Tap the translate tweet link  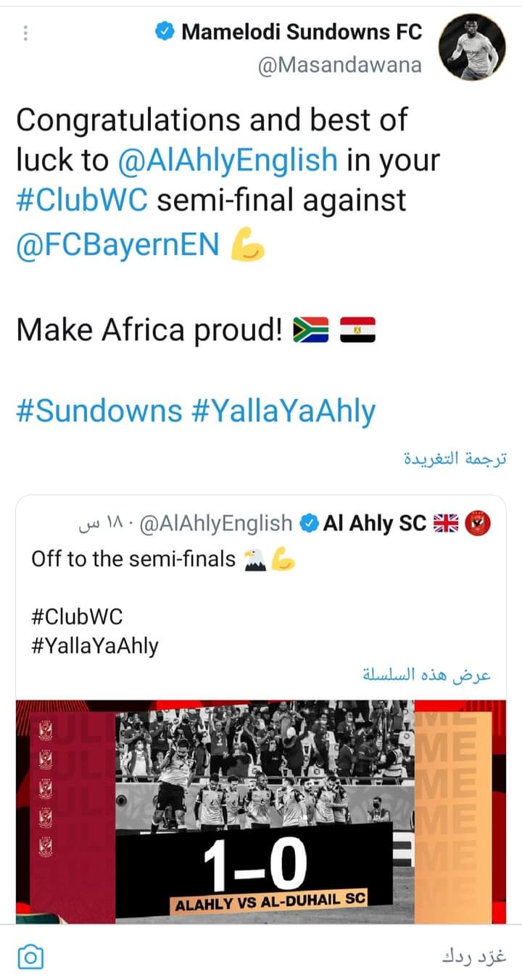click(455, 458)
